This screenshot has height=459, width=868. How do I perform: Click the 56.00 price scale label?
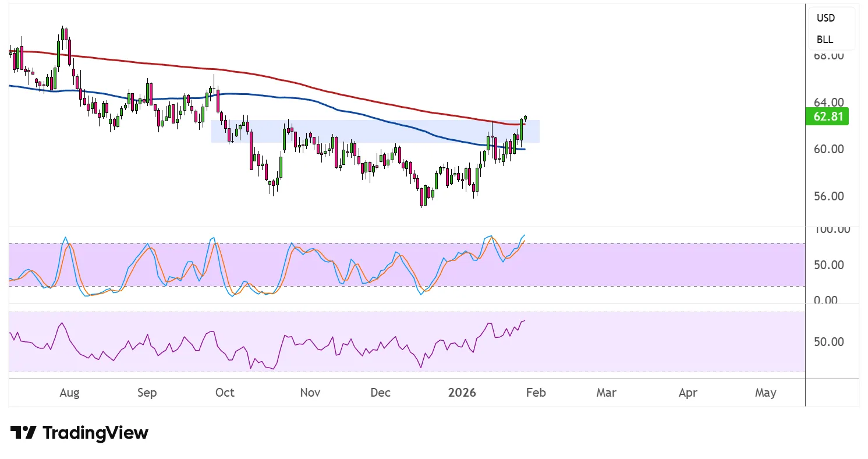828,196
